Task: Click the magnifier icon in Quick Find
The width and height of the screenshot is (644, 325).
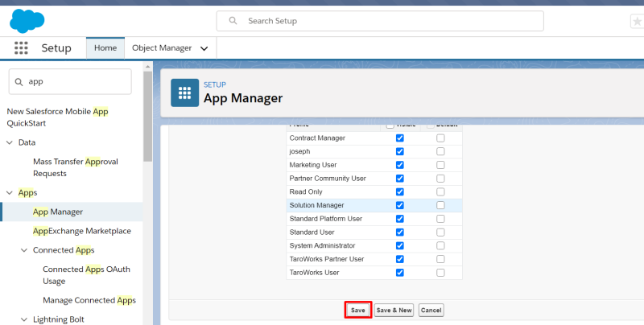Action: [18, 81]
